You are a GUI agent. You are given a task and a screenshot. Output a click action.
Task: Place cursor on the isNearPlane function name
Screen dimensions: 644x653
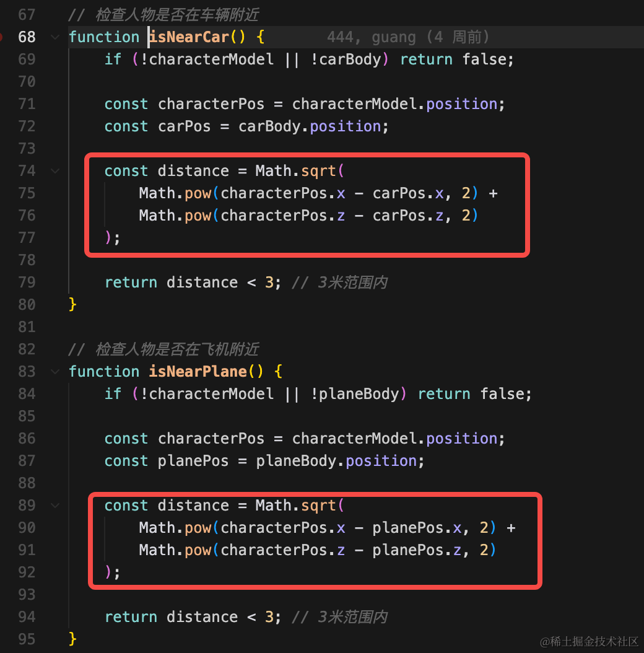click(198, 372)
